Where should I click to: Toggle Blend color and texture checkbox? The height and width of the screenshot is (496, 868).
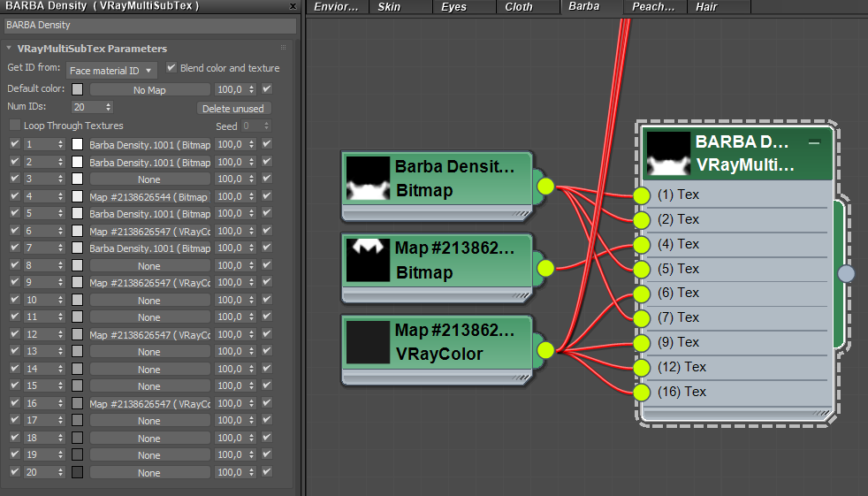click(172, 68)
